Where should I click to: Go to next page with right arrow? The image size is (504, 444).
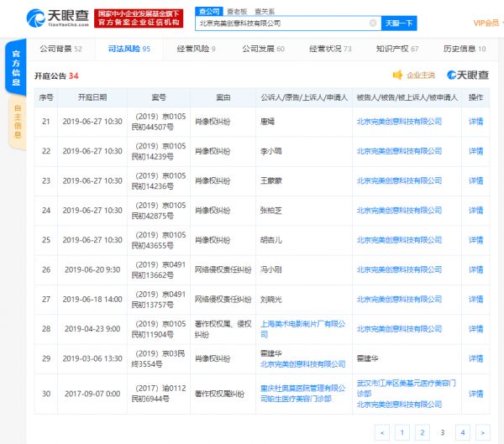click(x=481, y=431)
